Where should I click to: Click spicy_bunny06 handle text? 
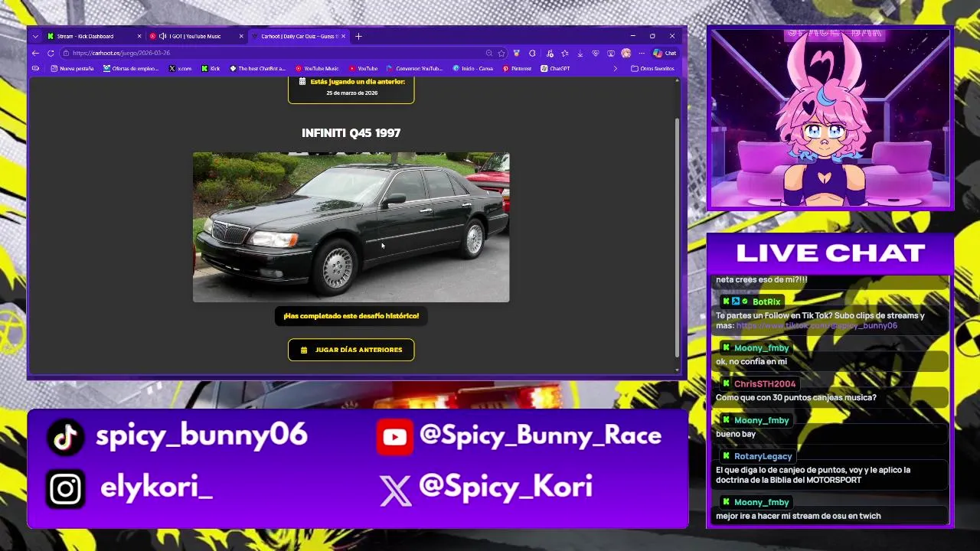201,436
